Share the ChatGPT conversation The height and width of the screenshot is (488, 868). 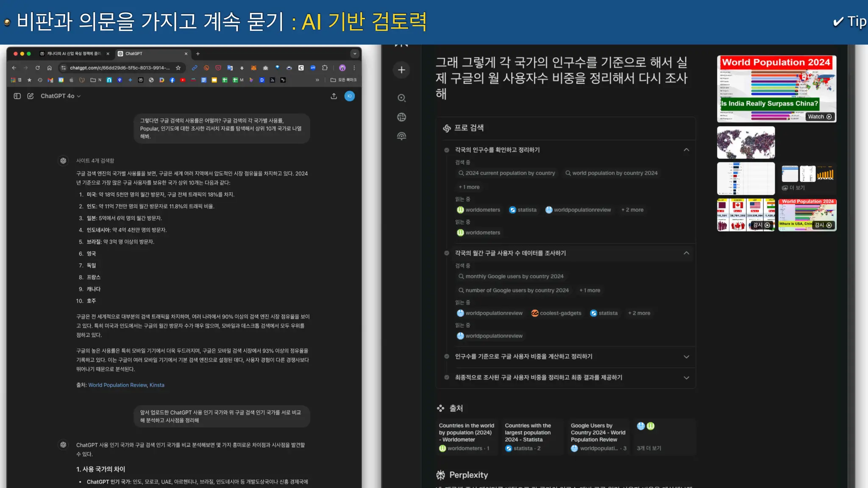[x=334, y=96]
